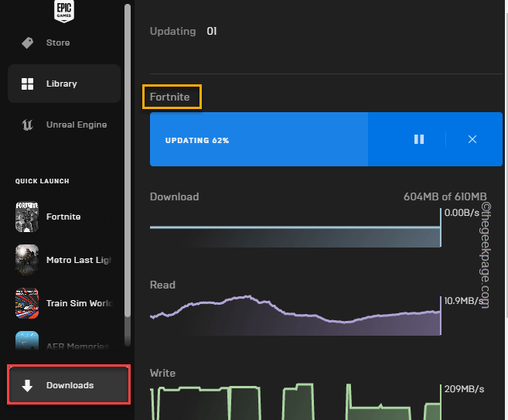The image size is (508, 420).
Task: Launch Fortnite from the quick launch thumbnail
Action: 28,217
